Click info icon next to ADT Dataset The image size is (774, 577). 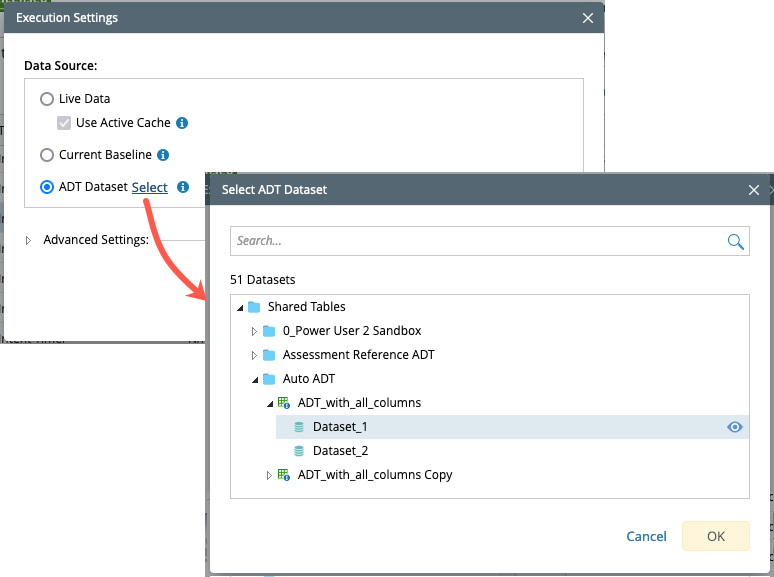183,187
